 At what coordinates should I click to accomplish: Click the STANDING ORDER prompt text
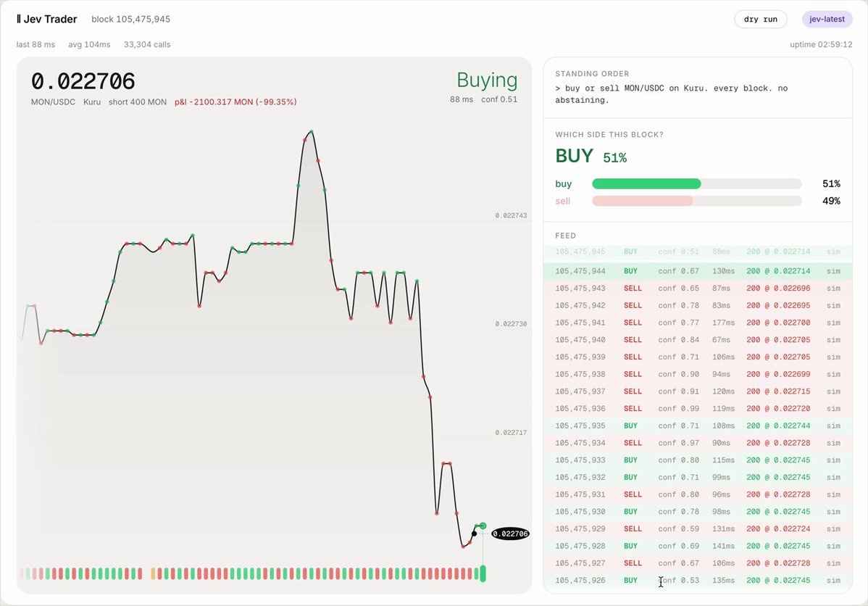[671, 94]
